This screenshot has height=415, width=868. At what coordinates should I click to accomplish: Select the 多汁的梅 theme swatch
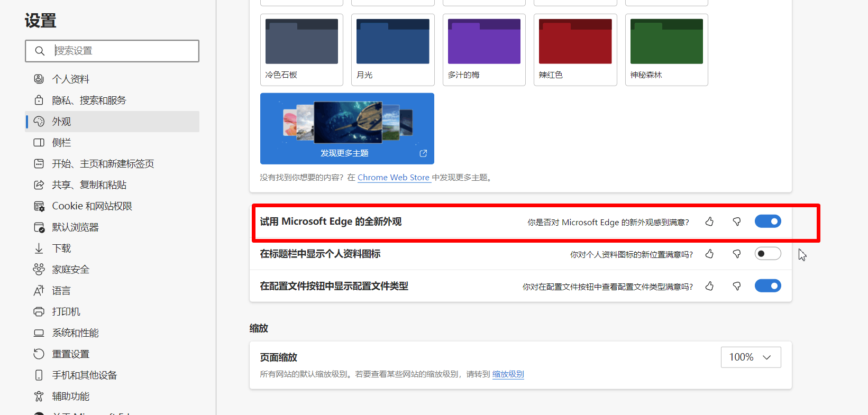coord(484,50)
